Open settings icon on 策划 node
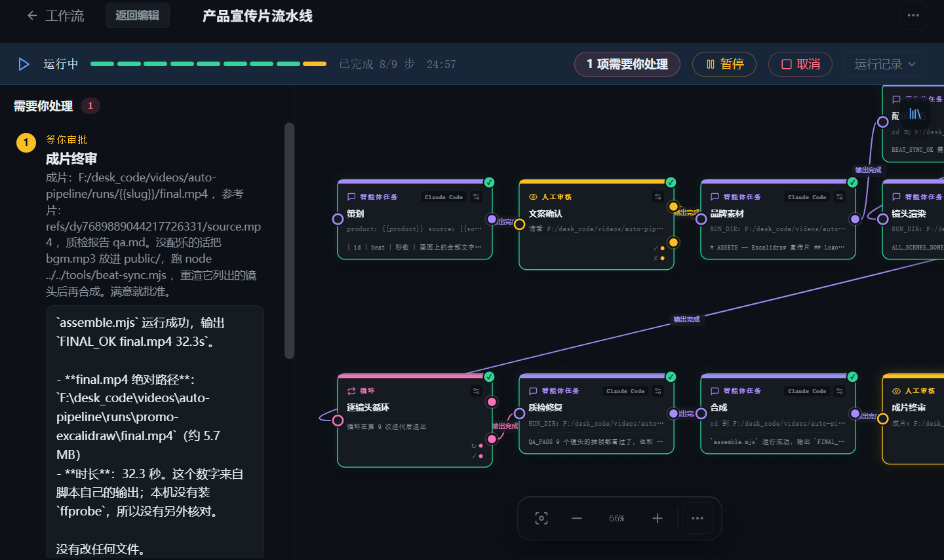Screen dimensions: 944x560 [x=477, y=196]
